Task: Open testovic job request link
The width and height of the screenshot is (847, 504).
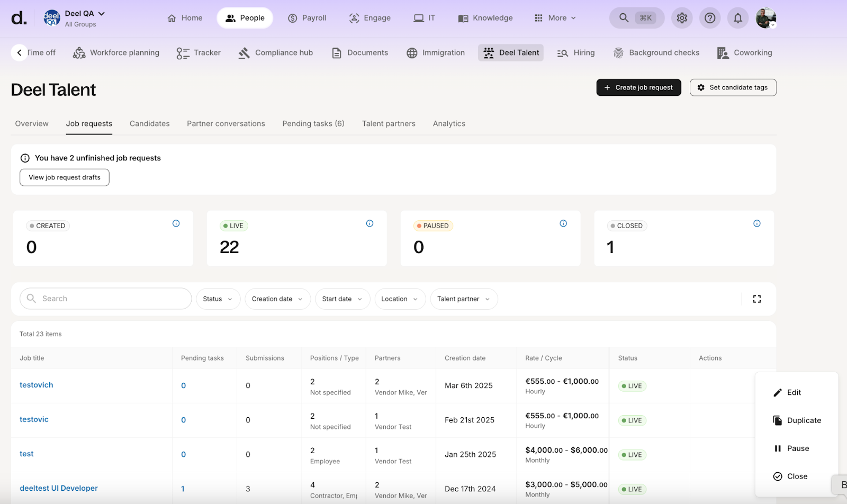Action: (34, 419)
